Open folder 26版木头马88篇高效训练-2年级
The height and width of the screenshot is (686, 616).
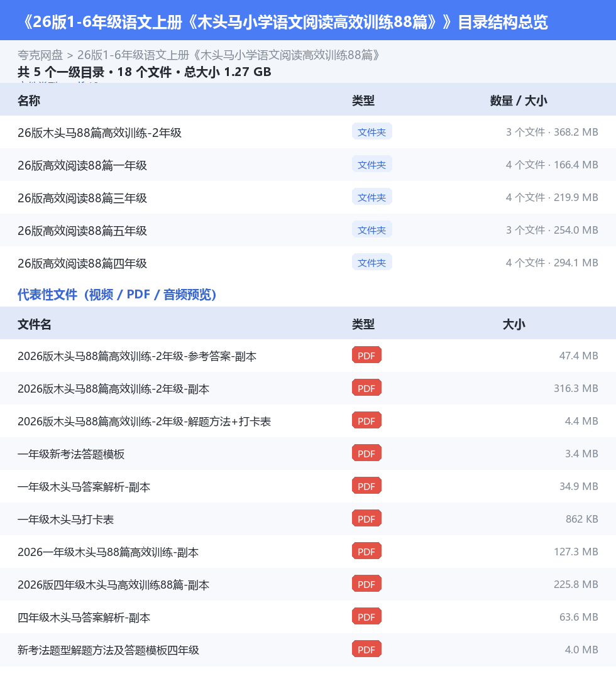coord(99,133)
